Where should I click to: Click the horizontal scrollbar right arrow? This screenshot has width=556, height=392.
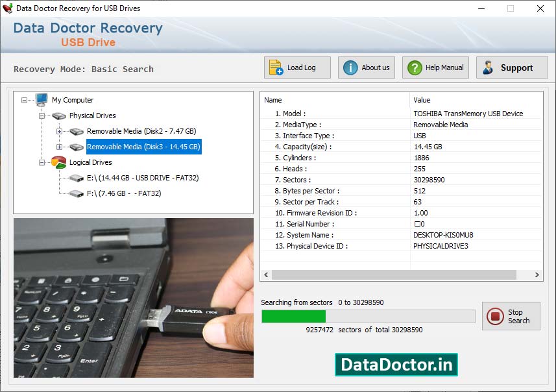537,275
